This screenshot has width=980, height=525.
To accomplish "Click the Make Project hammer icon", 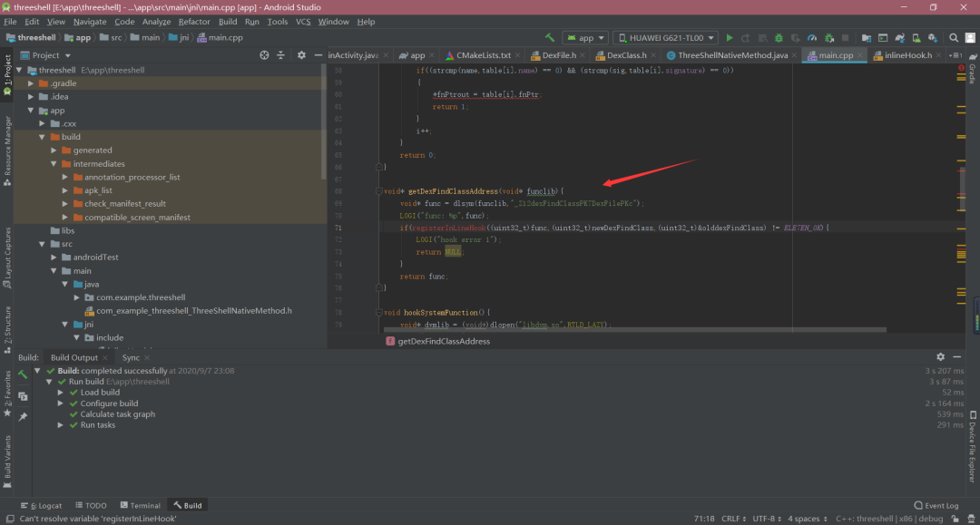I will click(549, 38).
